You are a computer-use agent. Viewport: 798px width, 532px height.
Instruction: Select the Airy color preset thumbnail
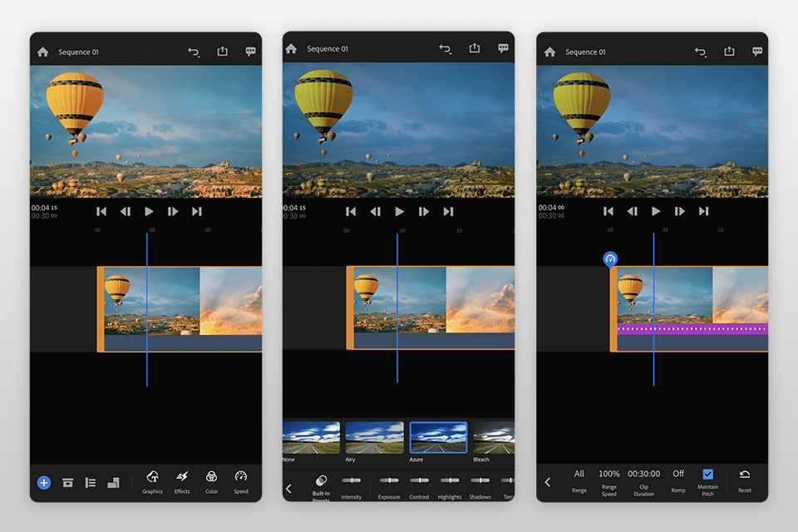(375, 437)
